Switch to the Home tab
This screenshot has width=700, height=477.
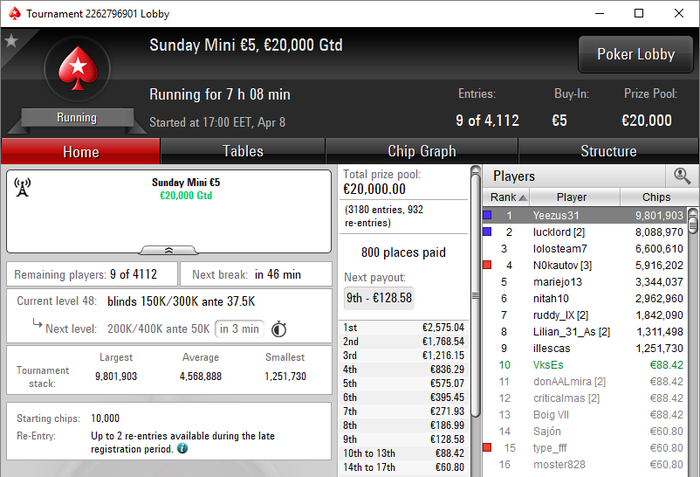(81, 151)
